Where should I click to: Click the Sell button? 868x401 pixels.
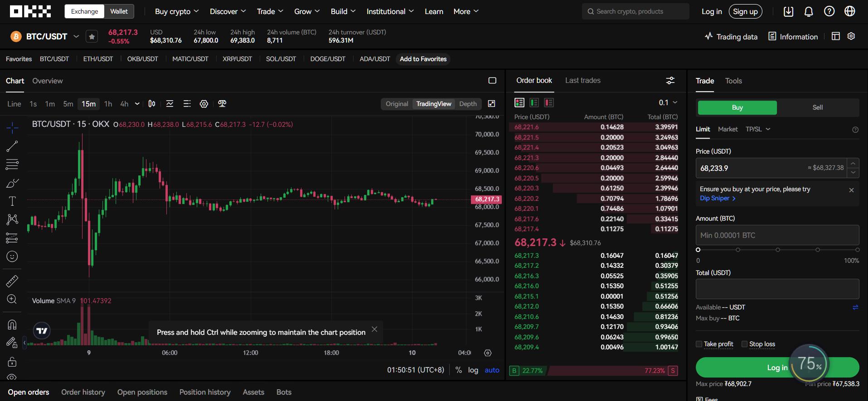pos(817,107)
